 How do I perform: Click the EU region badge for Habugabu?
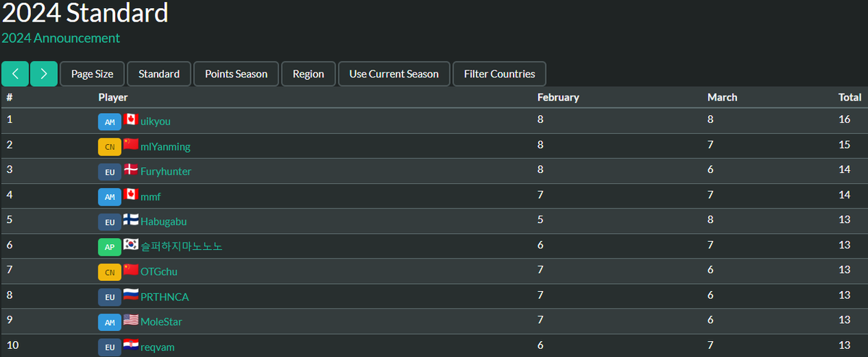pos(109,222)
